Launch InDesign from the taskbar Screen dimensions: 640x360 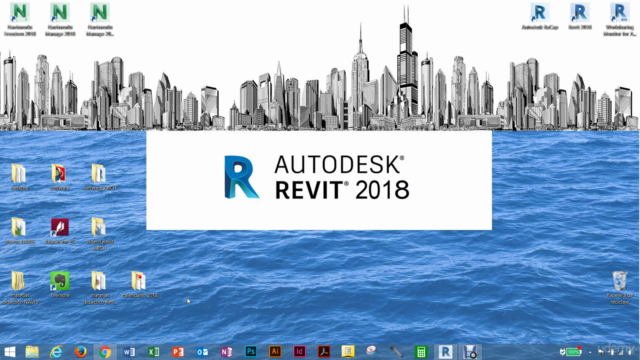coord(299,351)
